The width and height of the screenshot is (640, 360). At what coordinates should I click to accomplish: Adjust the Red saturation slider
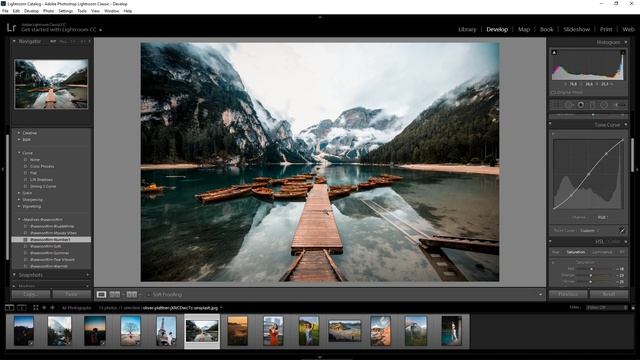point(591,269)
